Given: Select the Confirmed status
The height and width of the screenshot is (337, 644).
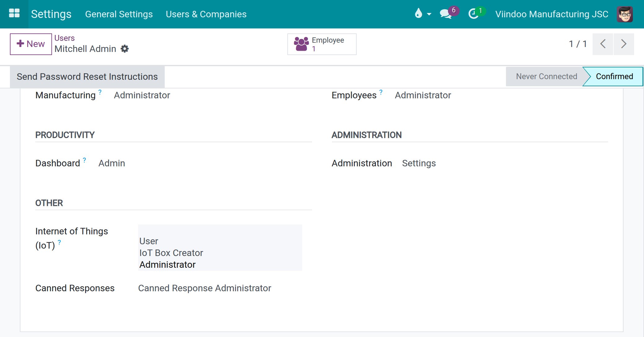Looking at the screenshot, I should [614, 76].
